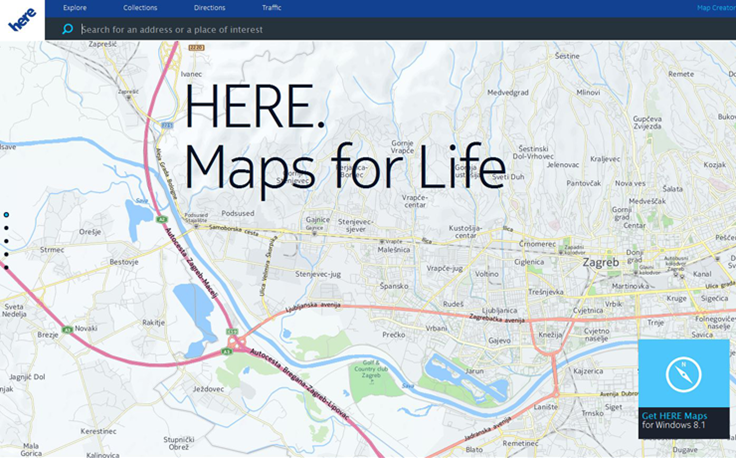Click the Lanište map label
This screenshot has height=458, width=736.
coord(545,406)
